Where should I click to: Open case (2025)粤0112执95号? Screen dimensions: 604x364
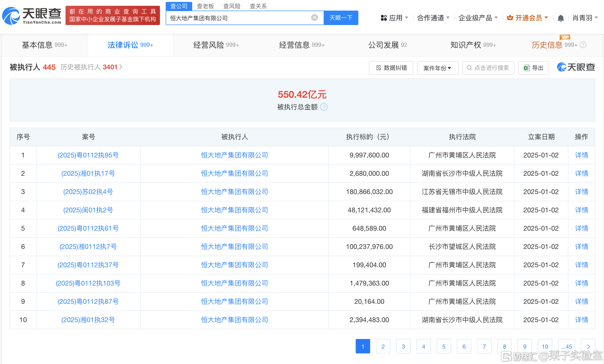(88, 155)
